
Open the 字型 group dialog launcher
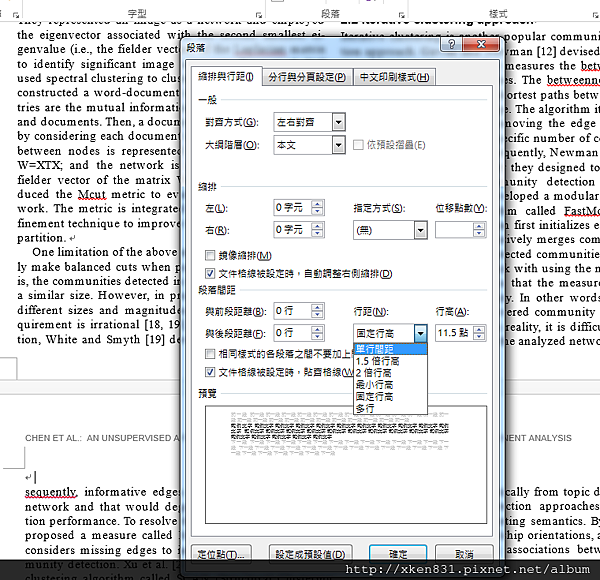coord(259,15)
